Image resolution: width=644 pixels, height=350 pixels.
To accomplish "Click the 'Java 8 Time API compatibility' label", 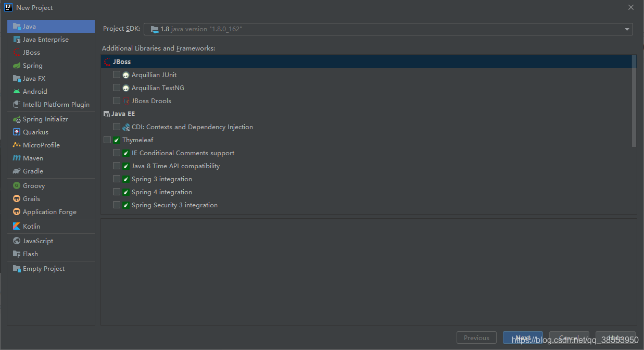I will [175, 166].
